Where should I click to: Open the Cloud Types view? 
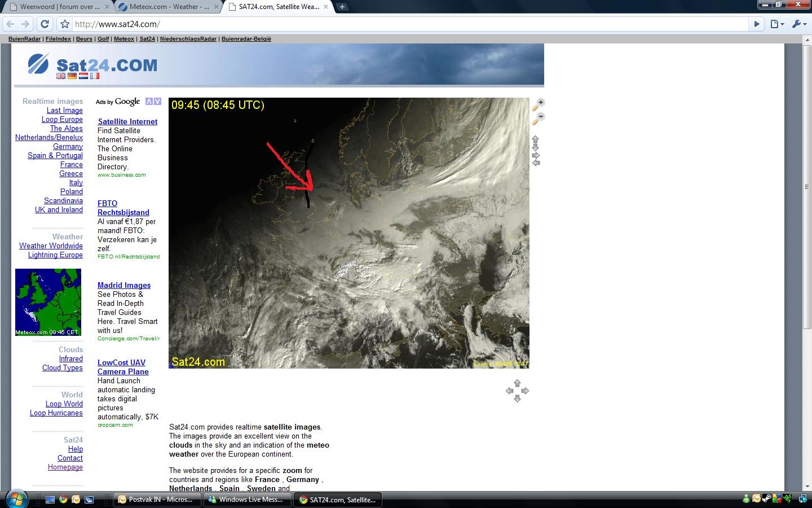63,368
